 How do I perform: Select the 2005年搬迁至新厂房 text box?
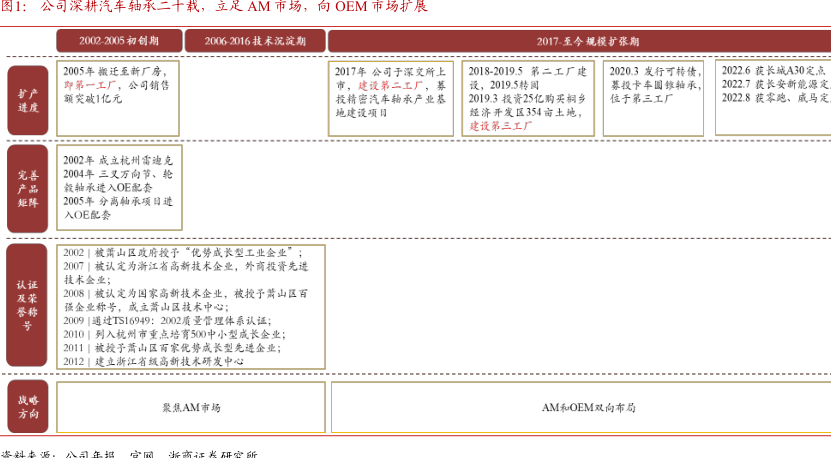[120, 87]
